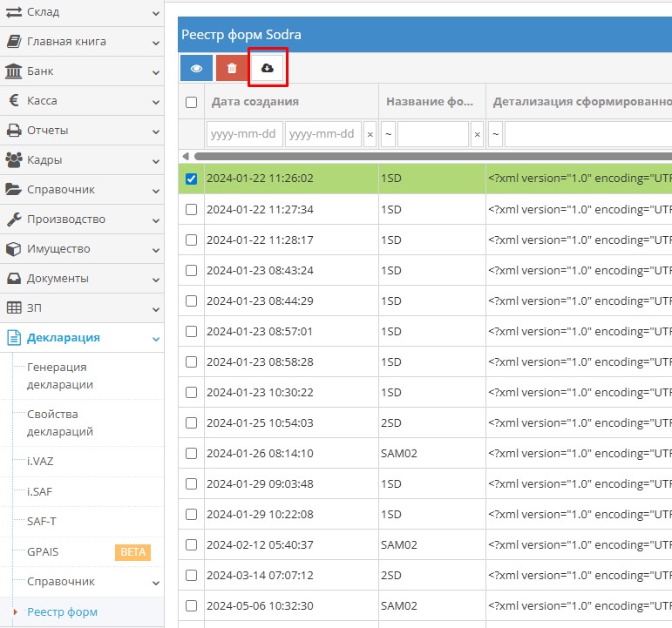Open the Документы menu section
The width and height of the screenshot is (672, 628).
tap(58, 279)
